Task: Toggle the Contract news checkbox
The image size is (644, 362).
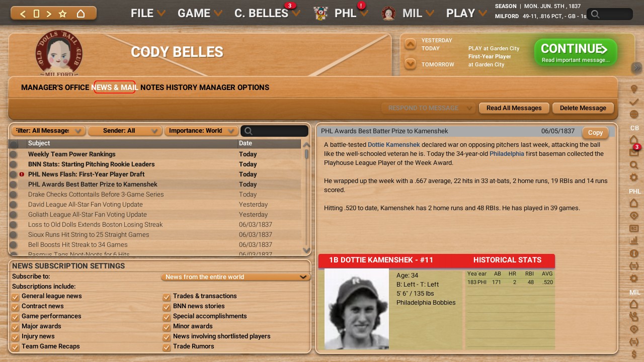Action: (15, 307)
